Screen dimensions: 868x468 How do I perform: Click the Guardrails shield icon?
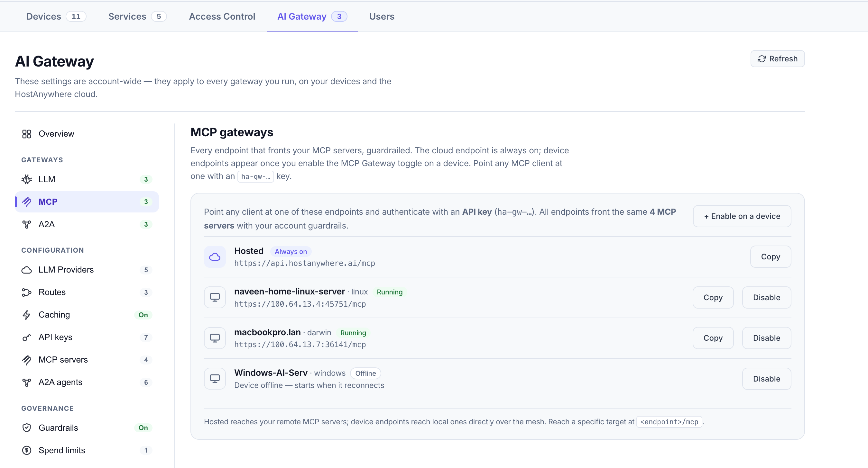27,428
